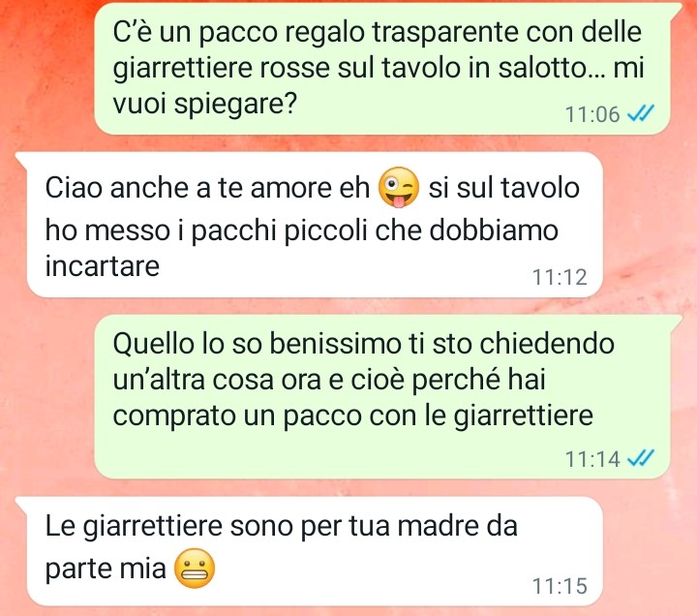697x616 pixels.
Task: Tap blue read checkmarks at 11:06
Action: point(641,114)
